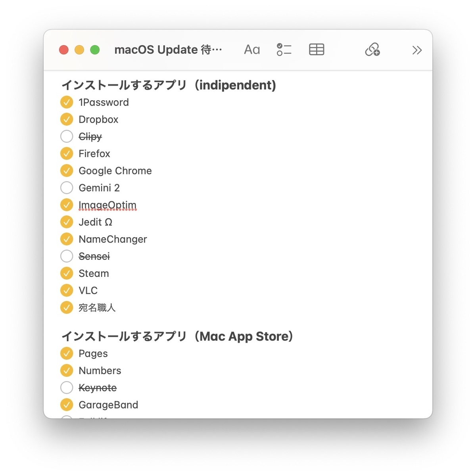Uncheck the ImageOptim checkbox
476x476 pixels.
(67, 205)
